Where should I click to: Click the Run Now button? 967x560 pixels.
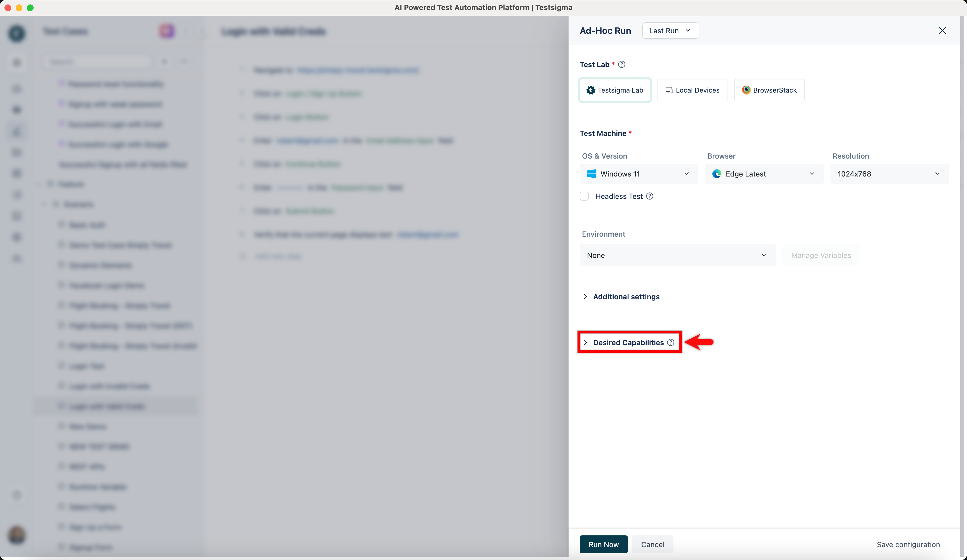[x=603, y=544]
